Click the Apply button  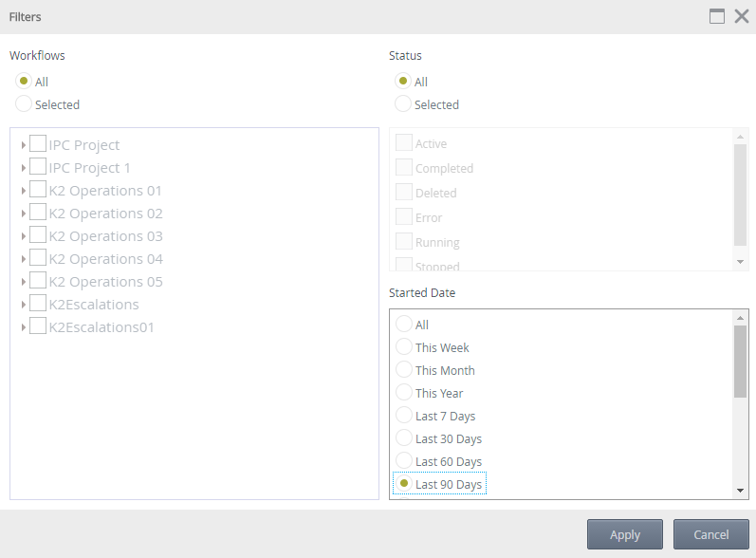point(625,534)
